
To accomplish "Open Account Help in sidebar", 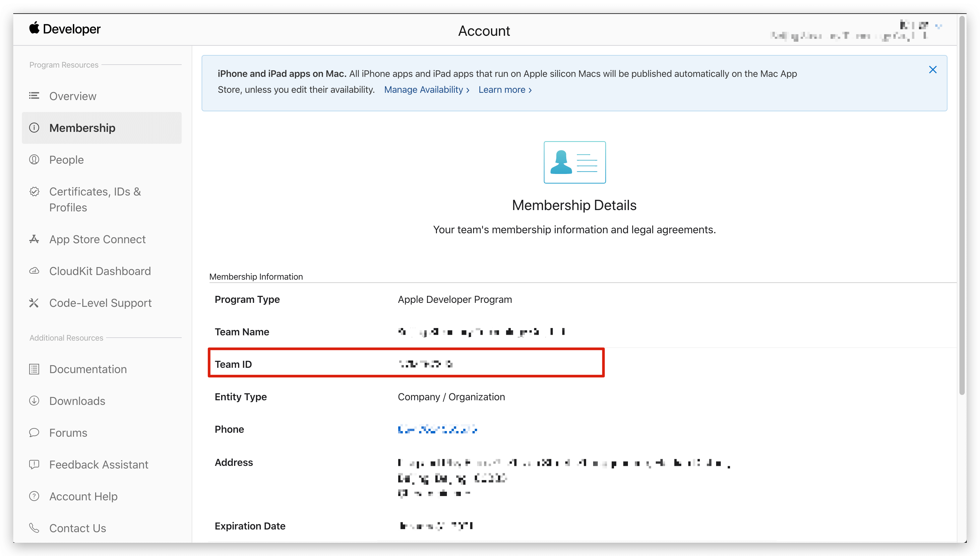I will 83,496.
